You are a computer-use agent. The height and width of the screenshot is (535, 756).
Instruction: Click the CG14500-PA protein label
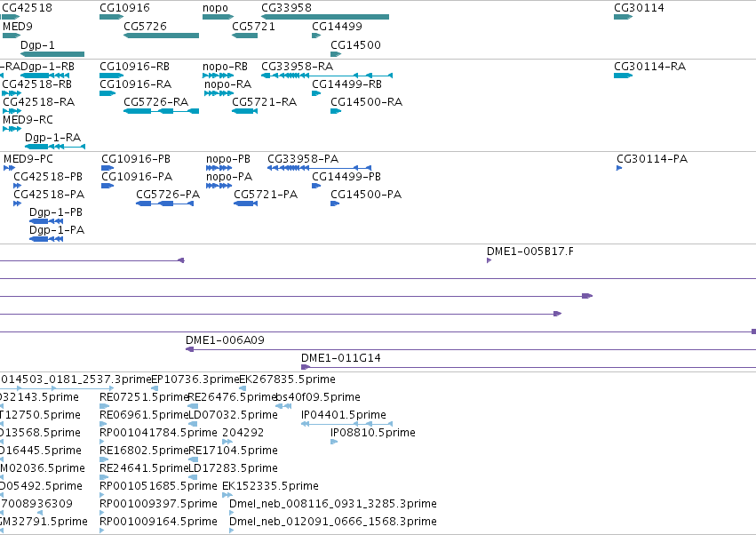(366, 195)
